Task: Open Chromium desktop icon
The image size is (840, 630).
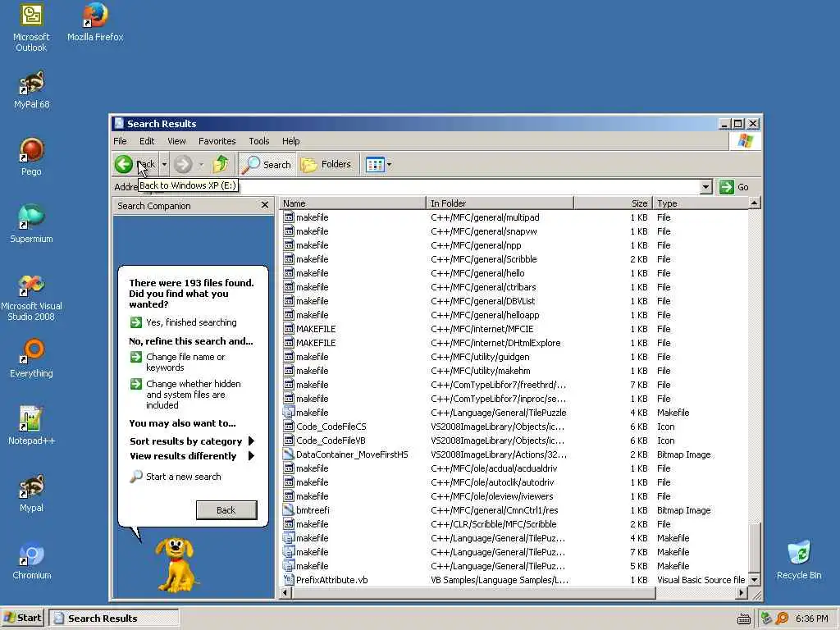Action: click(x=31, y=560)
